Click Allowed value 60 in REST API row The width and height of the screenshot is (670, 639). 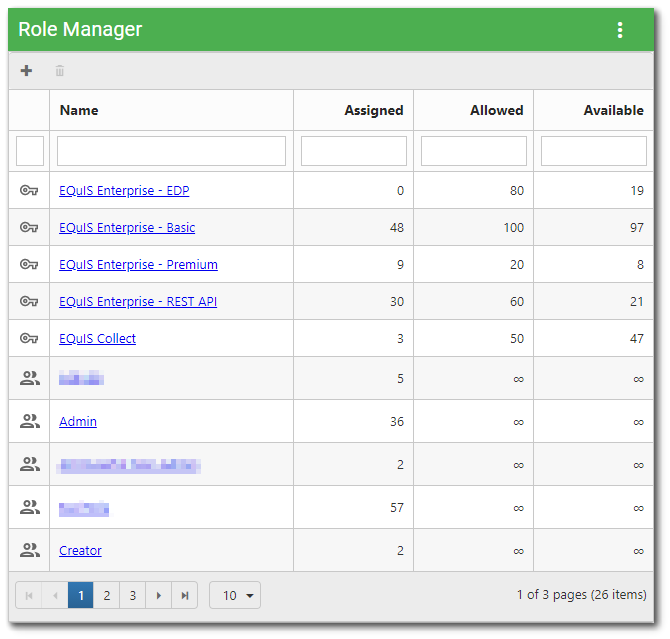coord(517,302)
